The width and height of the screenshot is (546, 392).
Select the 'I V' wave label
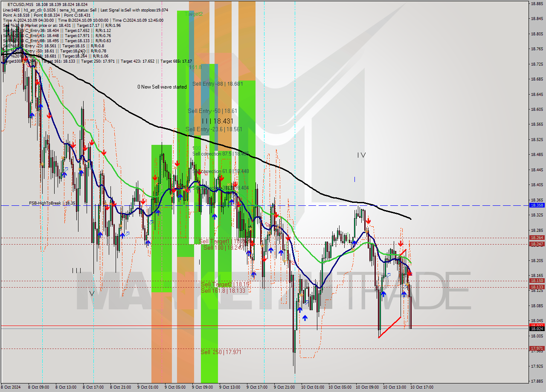click(361, 155)
